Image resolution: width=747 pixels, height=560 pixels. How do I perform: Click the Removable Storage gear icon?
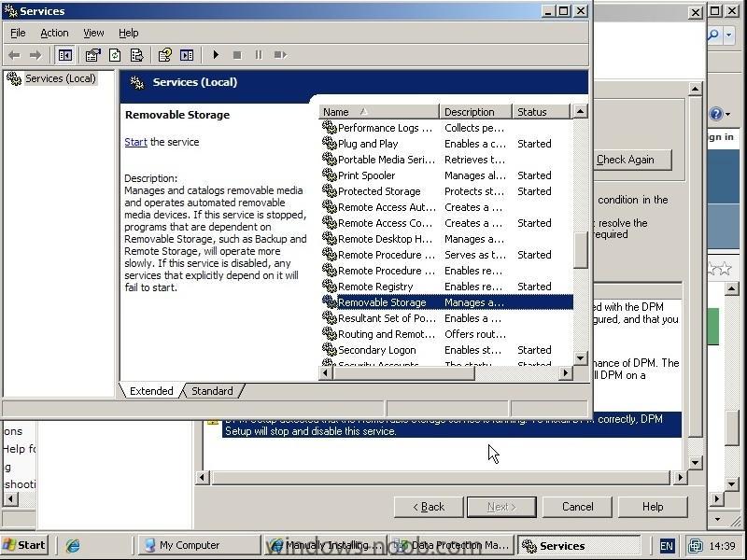point(330,301)
